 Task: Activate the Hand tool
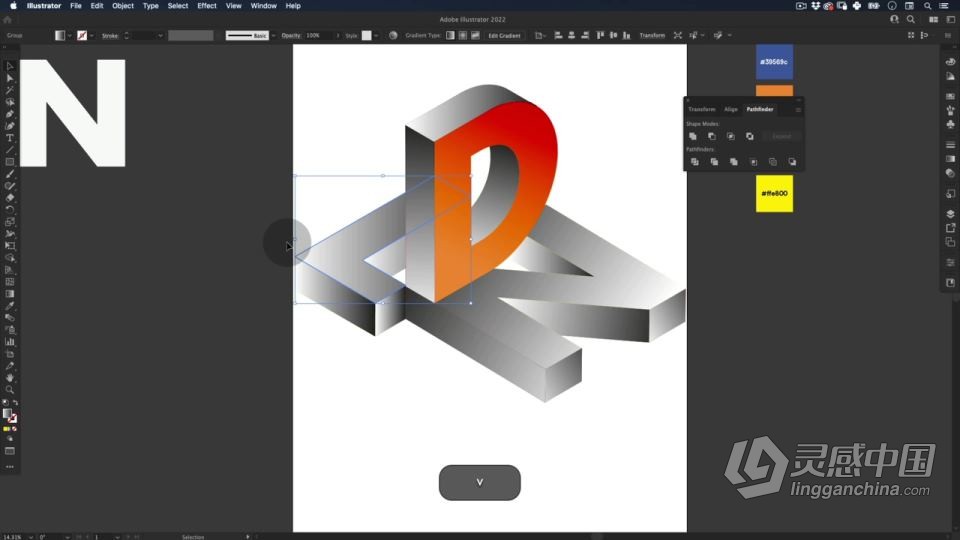coord(10,378)
